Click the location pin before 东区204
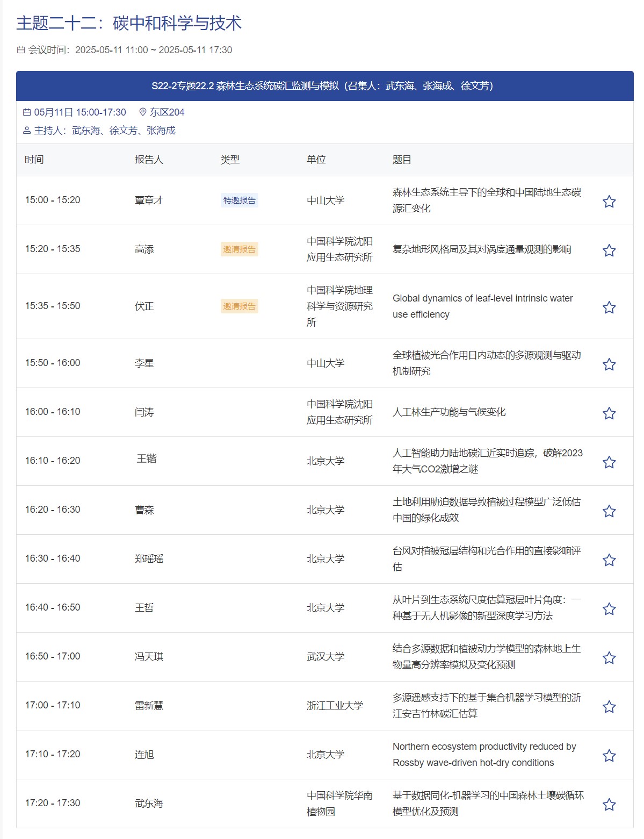The width and height of the screenshot is (644, 839). pos(143,112)
